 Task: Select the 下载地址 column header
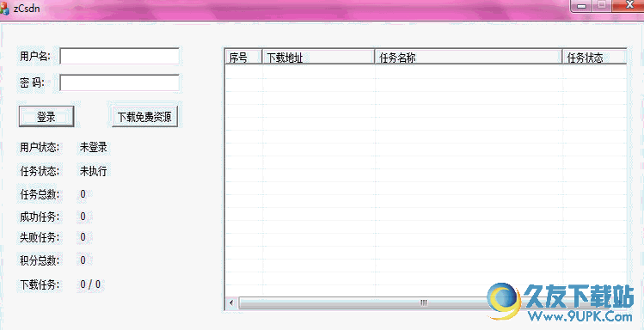tap(318, 58)
